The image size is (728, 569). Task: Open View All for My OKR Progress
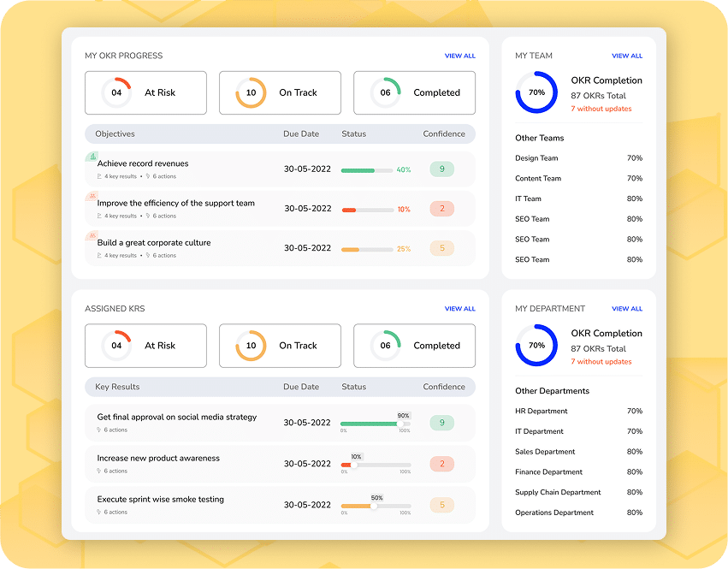(x=459, y=56)
